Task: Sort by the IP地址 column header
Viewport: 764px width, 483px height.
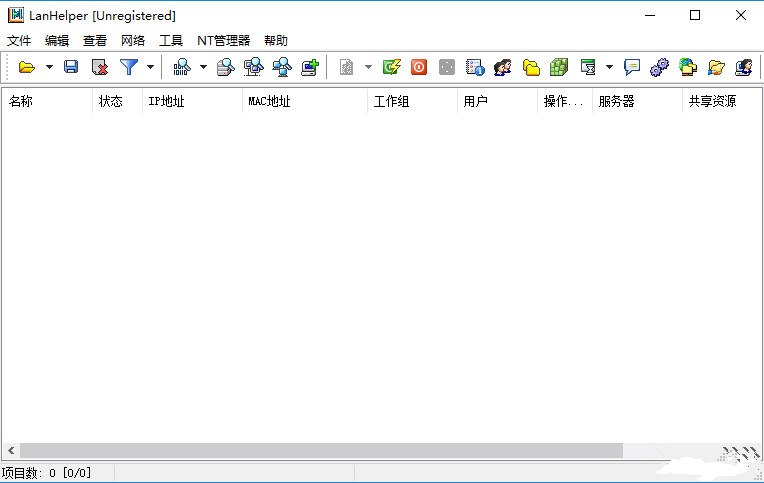Action: pyautogui.click(x=192, y=101)
